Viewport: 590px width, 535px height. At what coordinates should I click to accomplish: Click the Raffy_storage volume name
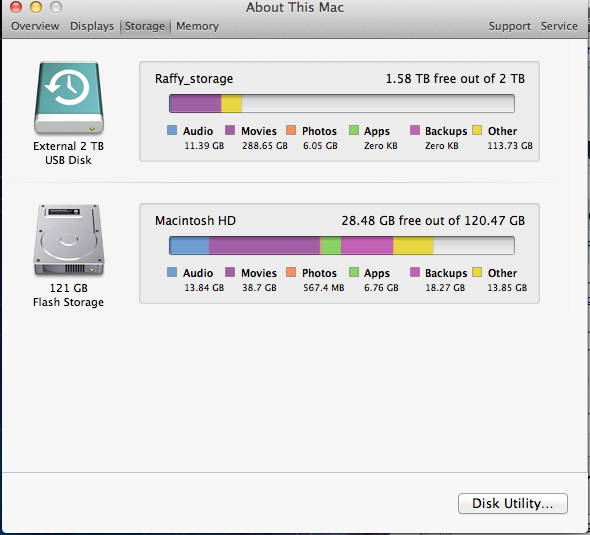pyautogui.click(x=194, y=79)
